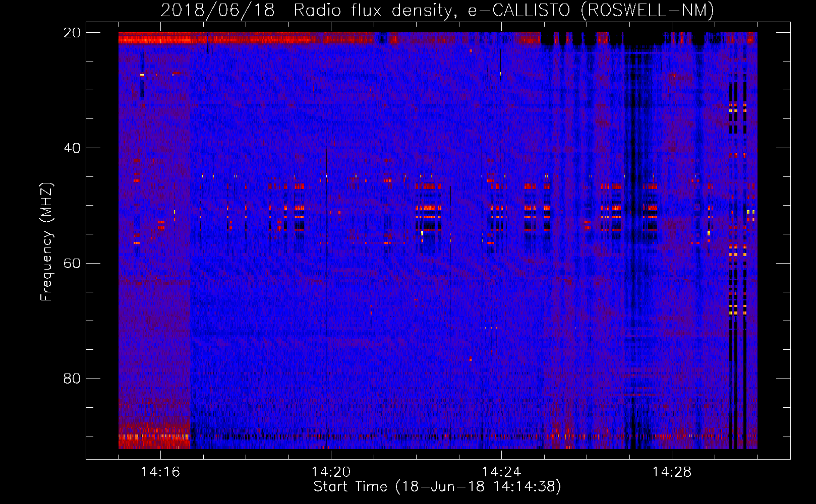
Task: Click the '14:24' time tick label
Action: [501, 472]
